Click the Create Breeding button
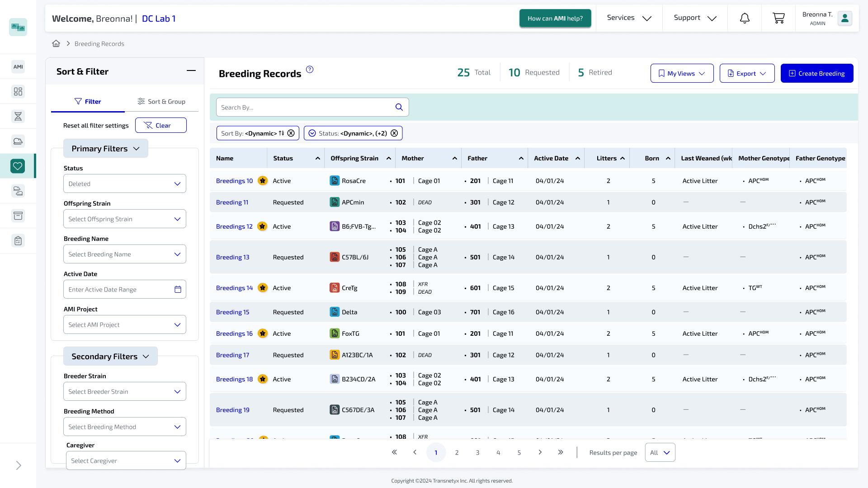Viewport: 868px width, 488px height. pos(817,73)
